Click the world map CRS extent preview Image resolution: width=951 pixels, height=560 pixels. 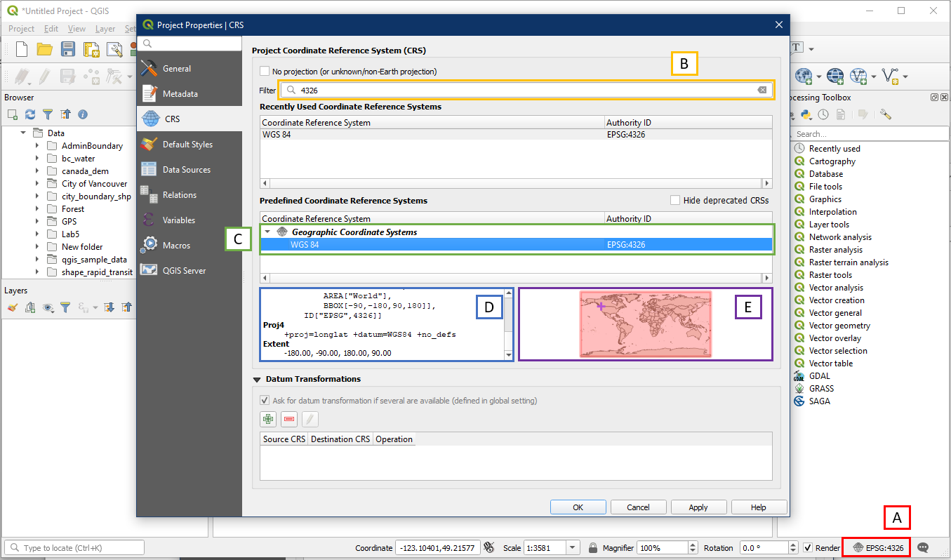point(645,324)
